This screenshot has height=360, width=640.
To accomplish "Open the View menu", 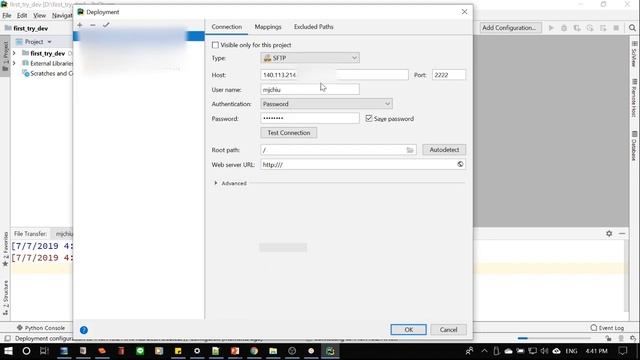I will tap(40, 16).
